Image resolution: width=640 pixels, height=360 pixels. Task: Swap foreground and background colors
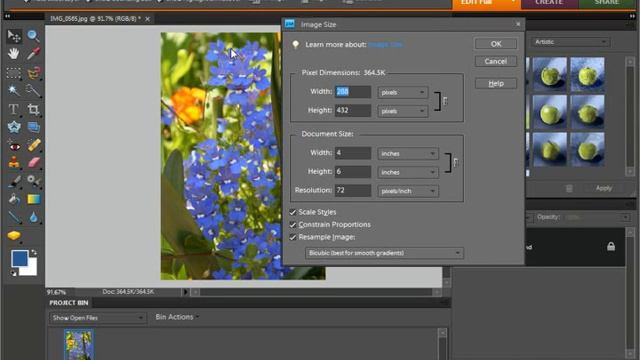tap(34, 253)
